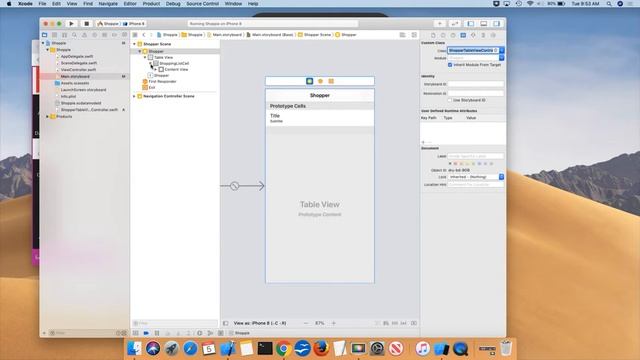Show the File inspector tab

[x=433, y=36]
